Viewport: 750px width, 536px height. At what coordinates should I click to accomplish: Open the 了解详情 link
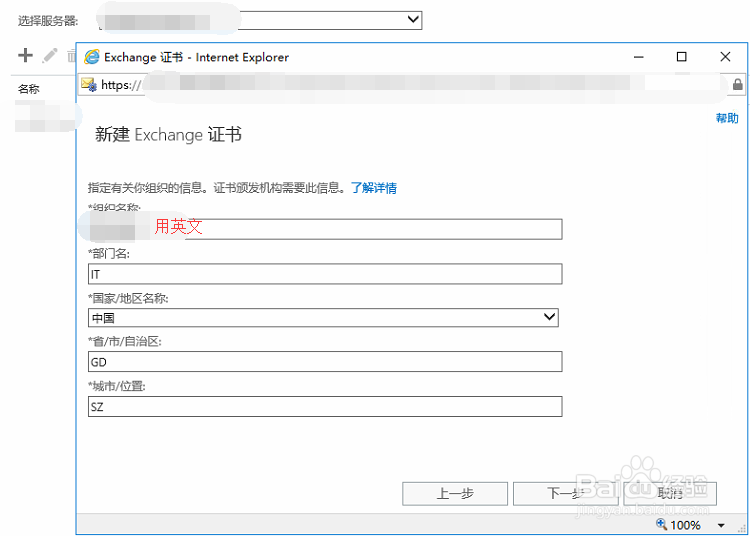374,188
